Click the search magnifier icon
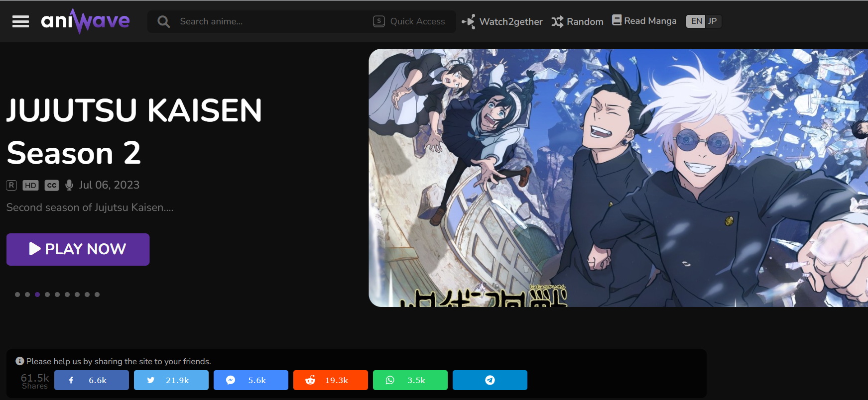 point(163,22)
